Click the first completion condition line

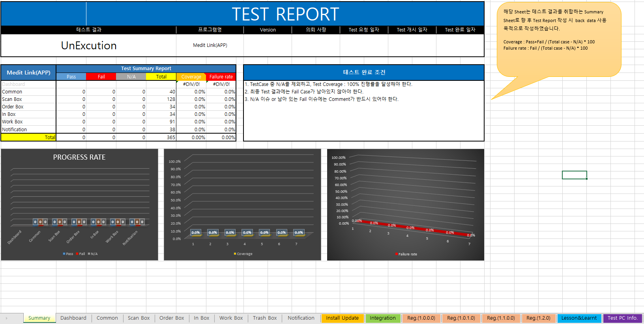pyautogui.click(x=328, y=84)
